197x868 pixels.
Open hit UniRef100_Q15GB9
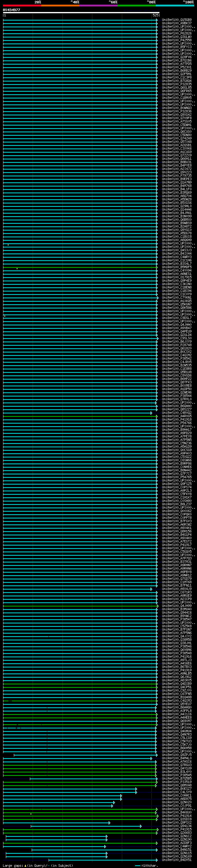coord(177,20)
